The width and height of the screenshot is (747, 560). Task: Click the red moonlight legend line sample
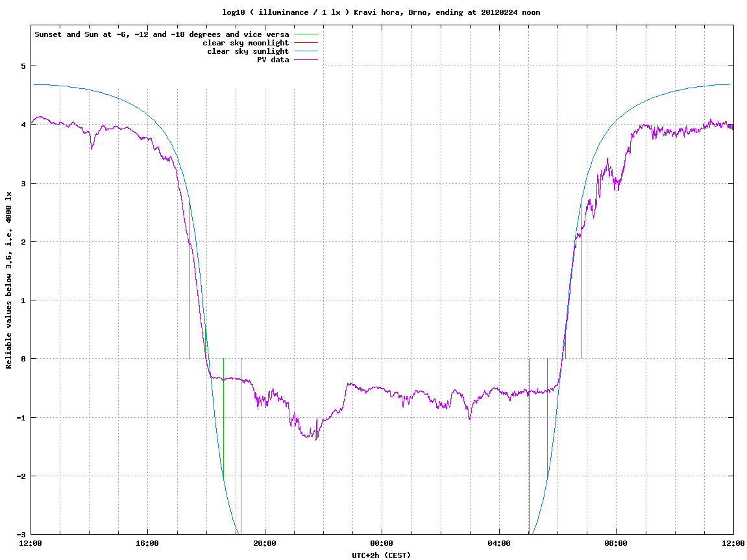tap(306, 43)
